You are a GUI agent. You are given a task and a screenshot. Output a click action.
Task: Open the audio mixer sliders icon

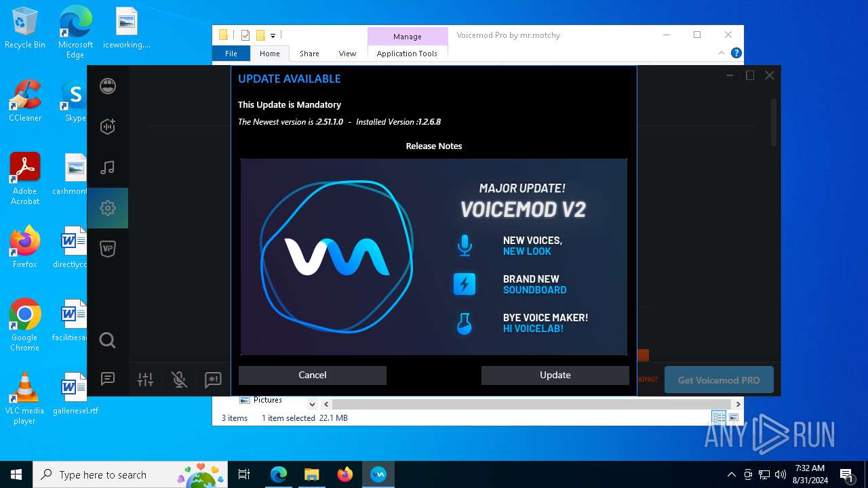(x=145, y=380)
